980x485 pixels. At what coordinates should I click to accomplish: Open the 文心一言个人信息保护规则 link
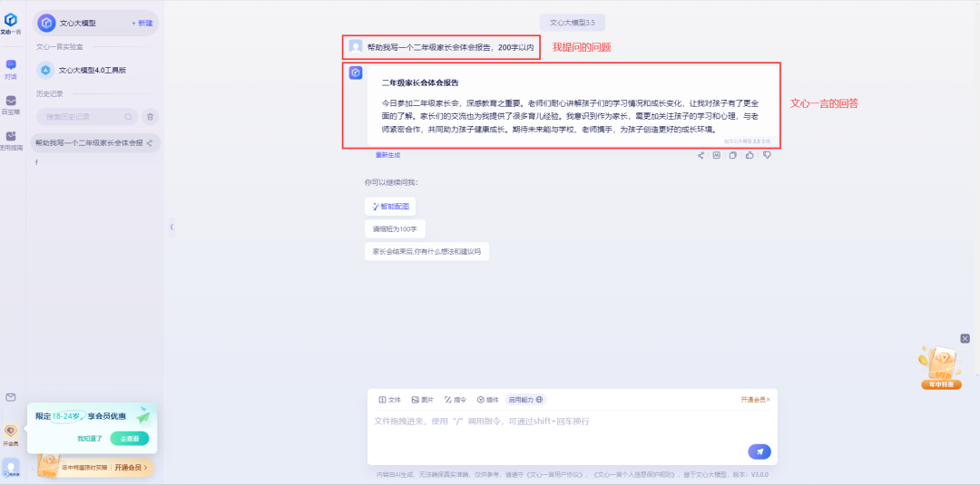[635, 475]
